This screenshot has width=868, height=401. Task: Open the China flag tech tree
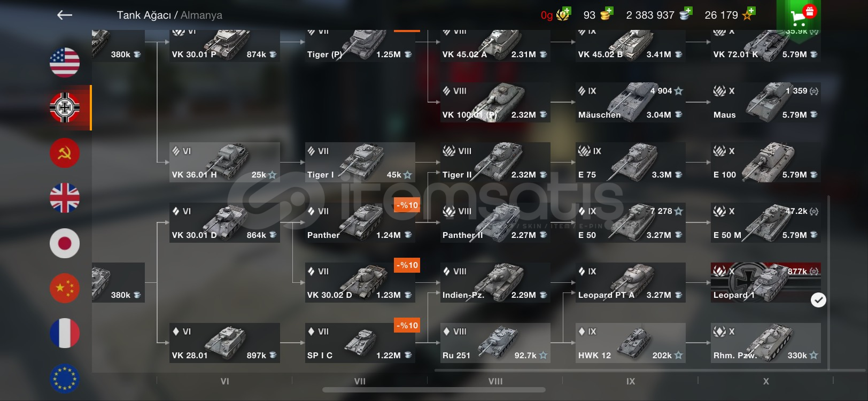click(x=65, y=288)
